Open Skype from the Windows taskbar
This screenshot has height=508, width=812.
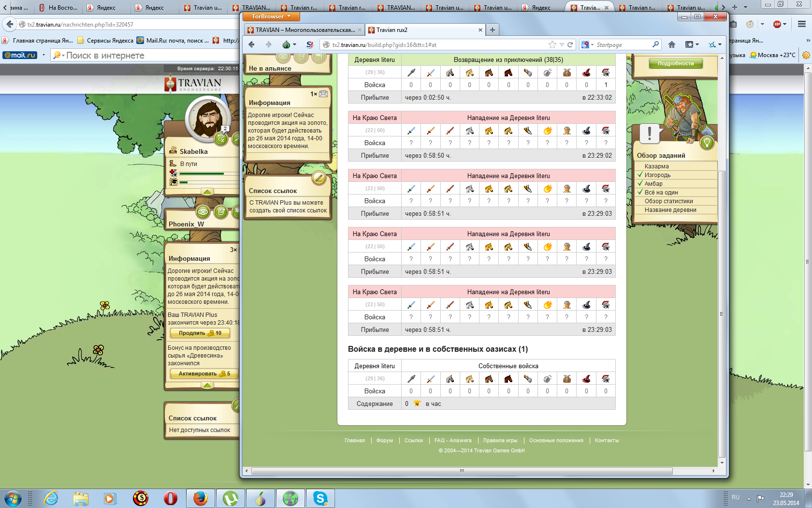(x=320, y=498)
